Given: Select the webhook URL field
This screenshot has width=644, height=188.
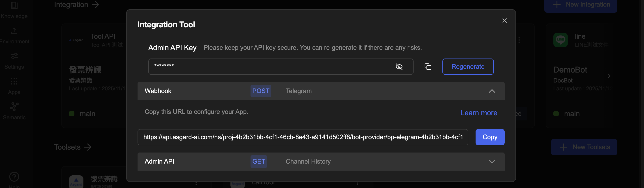Looking at the screenshot, I should pos(303,137).
